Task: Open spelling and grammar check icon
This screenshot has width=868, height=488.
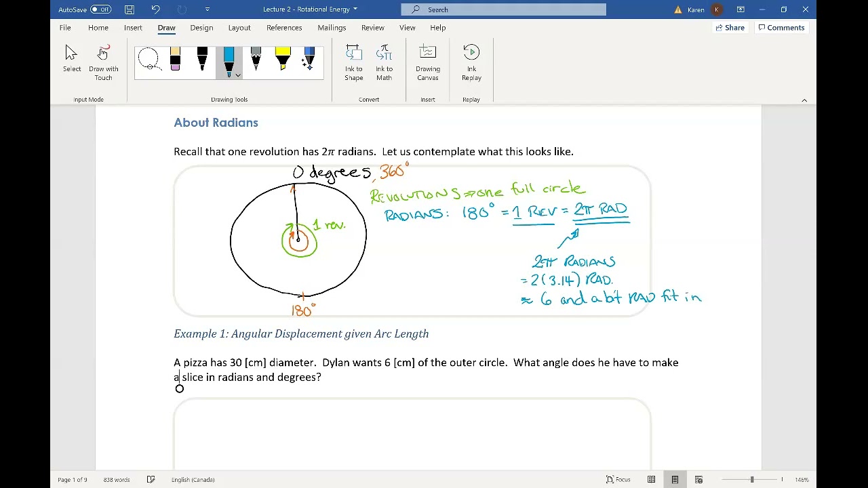Action: tap(151, 480)
